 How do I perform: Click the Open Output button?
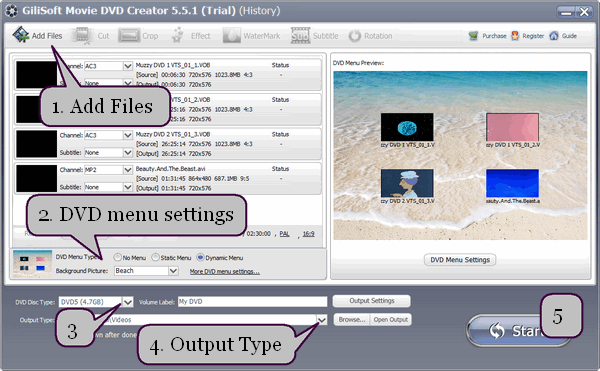(391, 319)
